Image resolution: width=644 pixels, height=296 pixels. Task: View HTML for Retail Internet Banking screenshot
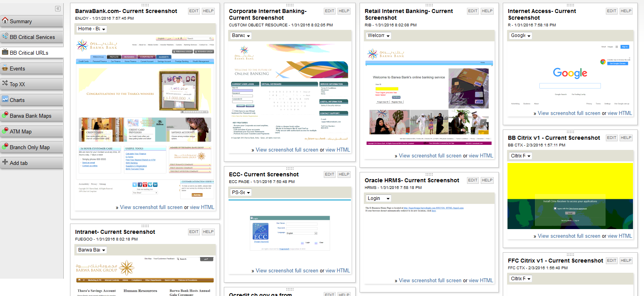(x=481, y=155)
